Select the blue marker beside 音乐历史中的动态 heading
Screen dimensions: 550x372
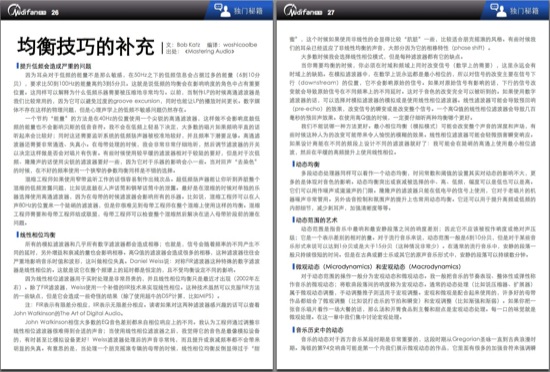[x=293, y=330]
